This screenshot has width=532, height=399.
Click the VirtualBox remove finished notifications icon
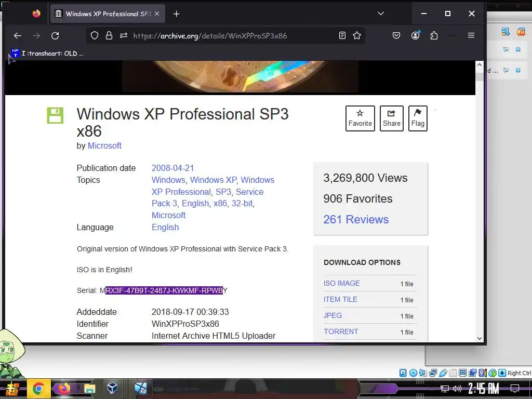(x=521, y=32)
